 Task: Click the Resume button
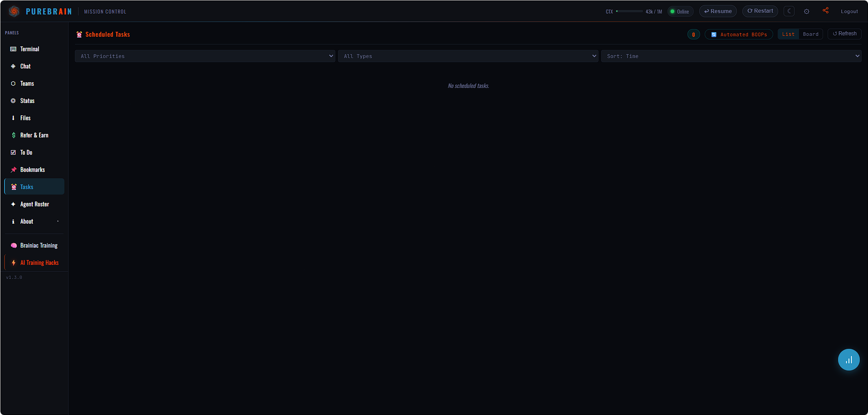(718, 11)
